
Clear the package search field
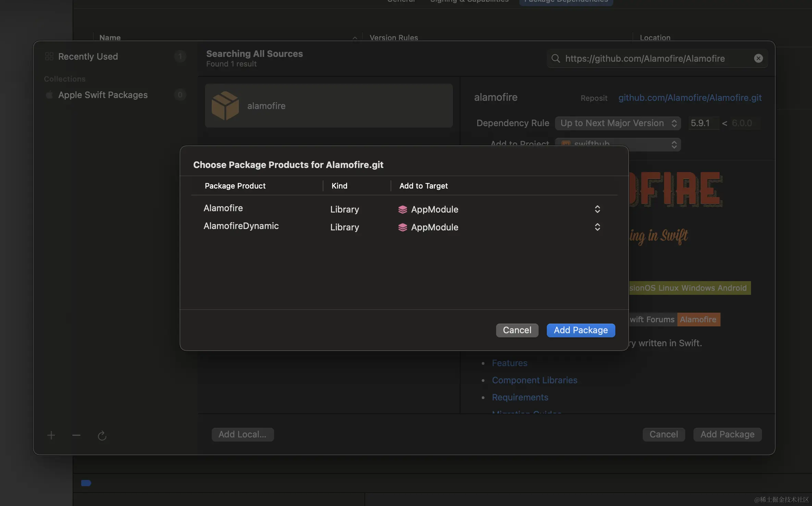coord(758,59)
